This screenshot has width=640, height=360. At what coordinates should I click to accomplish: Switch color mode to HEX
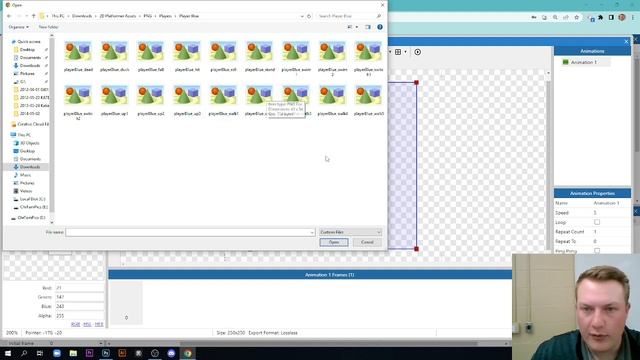pos(99,324)
